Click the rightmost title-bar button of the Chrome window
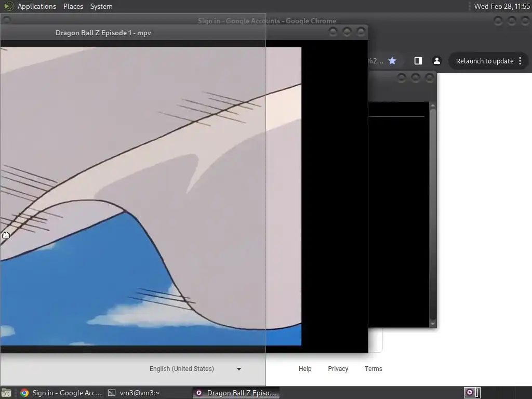Viewport: 532px width, 399px height. [x=525, y=21]
